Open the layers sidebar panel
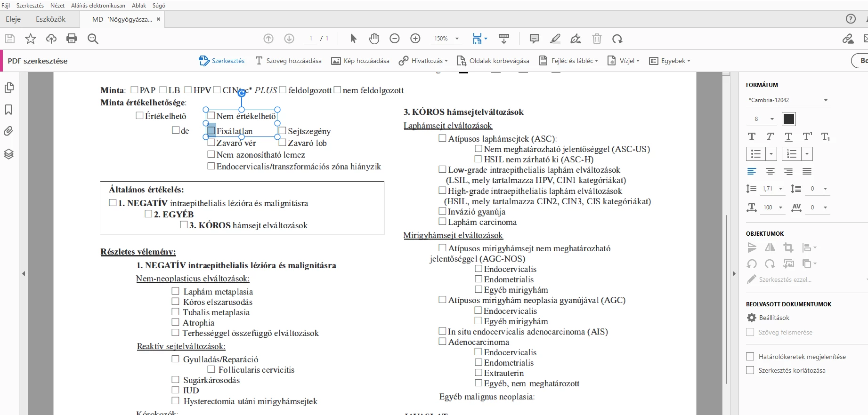Image resolution: width=868 pixels, height=415 pixels. 8,154
